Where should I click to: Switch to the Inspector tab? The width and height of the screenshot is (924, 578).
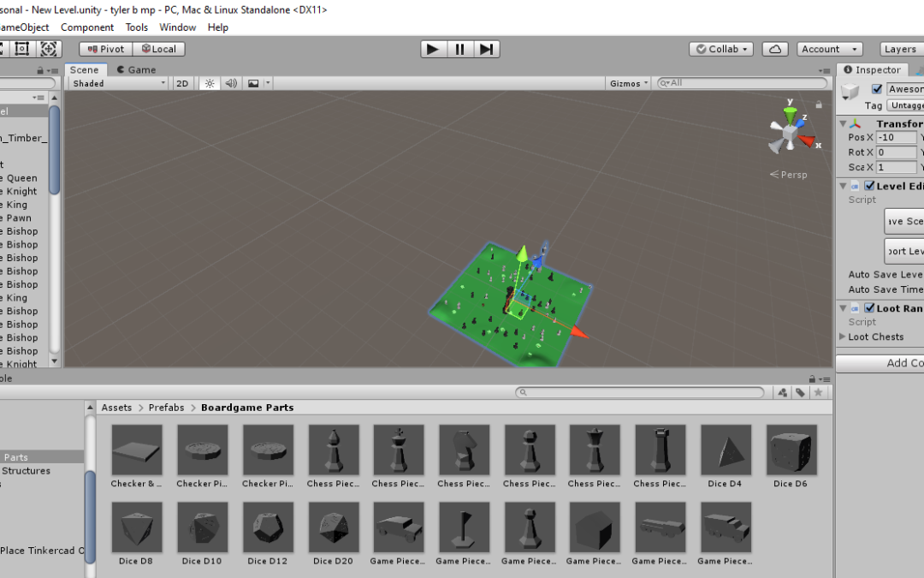tap(872, 69)
